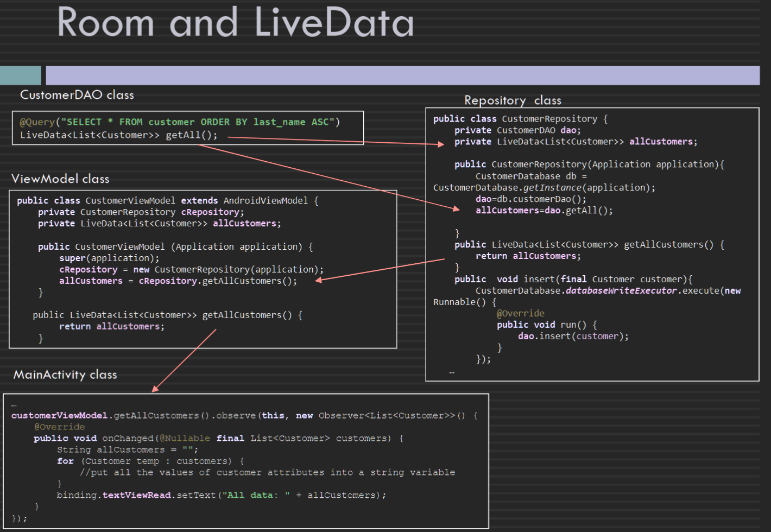Click the "dao=db.customerDao();" line

tap(530, 199)
